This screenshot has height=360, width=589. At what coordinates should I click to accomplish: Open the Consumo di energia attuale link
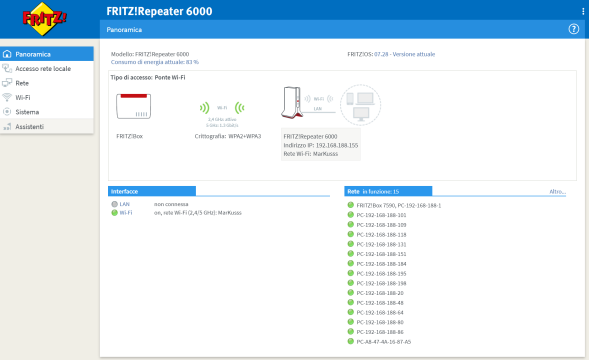(x=155, y=62)
